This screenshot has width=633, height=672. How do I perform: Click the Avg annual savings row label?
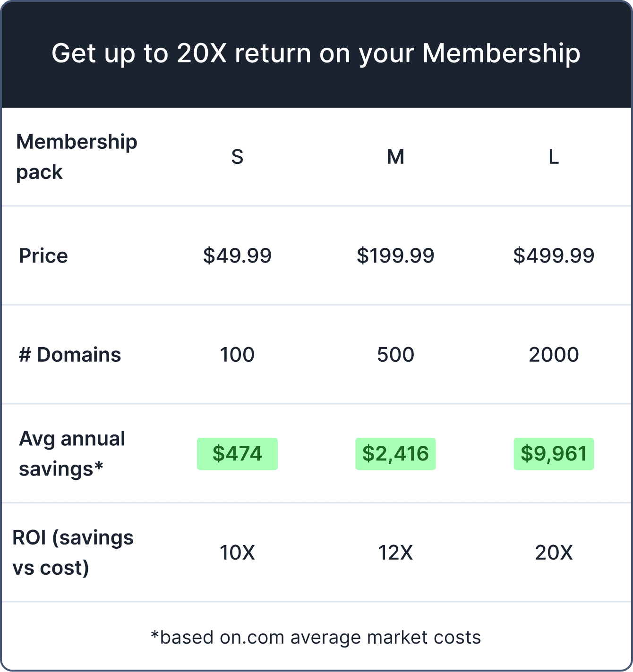pyautogui.click(x=72, y=454)
